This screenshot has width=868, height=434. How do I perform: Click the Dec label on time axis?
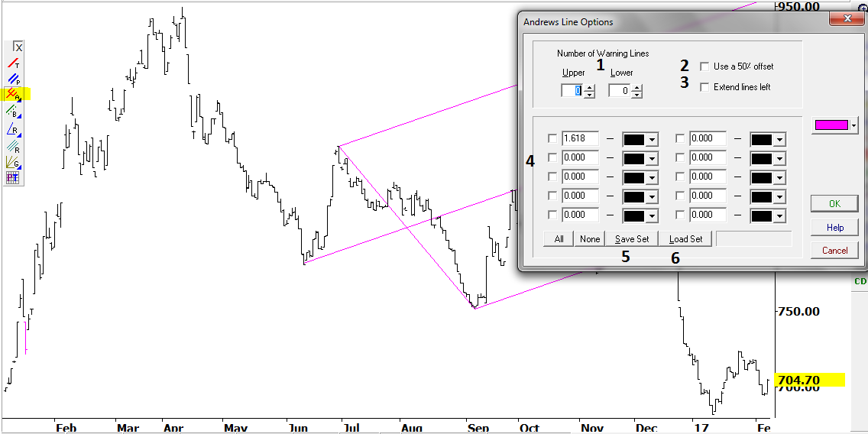tap(647, 428)
